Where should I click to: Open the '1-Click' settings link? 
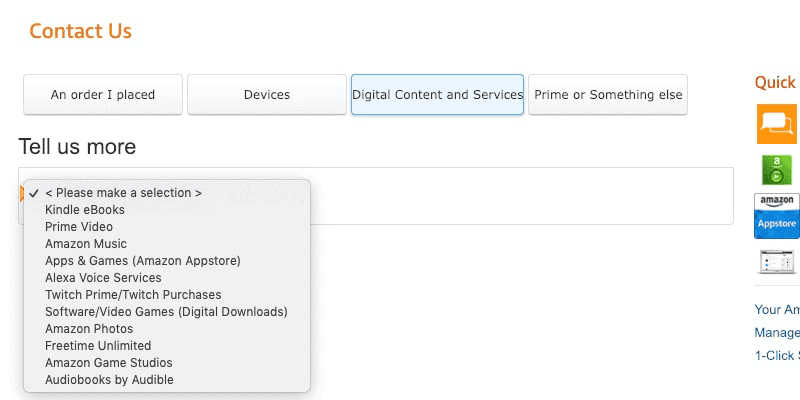click(777, 356)
